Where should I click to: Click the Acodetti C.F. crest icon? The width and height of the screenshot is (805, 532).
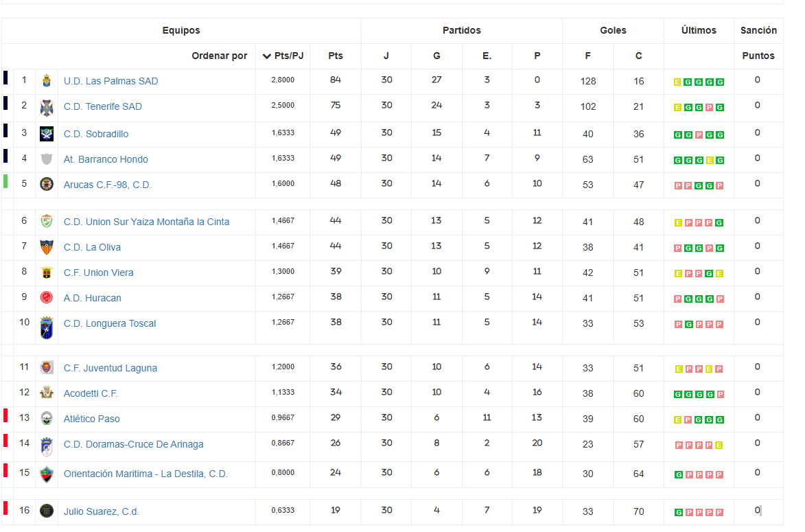click(47, 393)
